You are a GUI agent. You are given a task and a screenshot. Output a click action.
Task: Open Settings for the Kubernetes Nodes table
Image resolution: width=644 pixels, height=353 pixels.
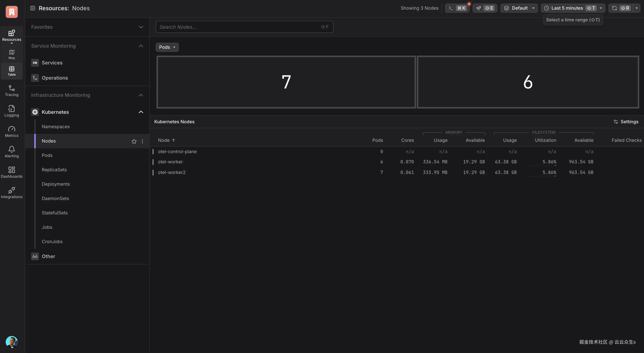click(x=626, y=122)
